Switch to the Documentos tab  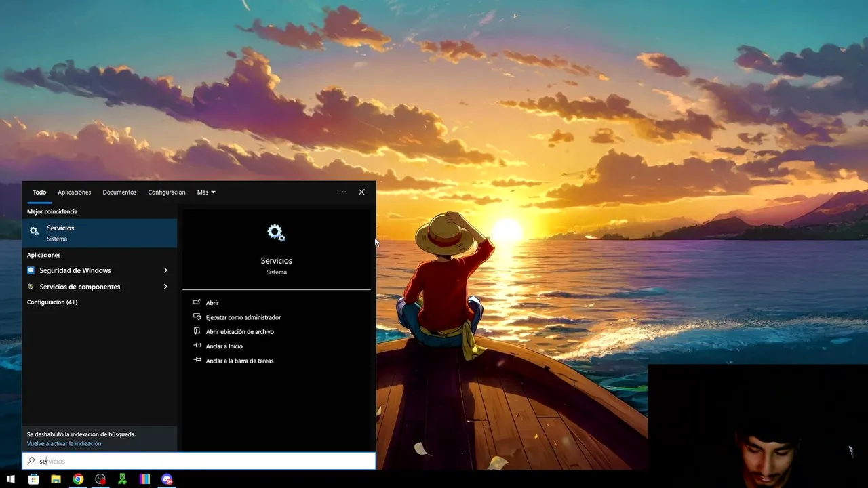(119, 192)
